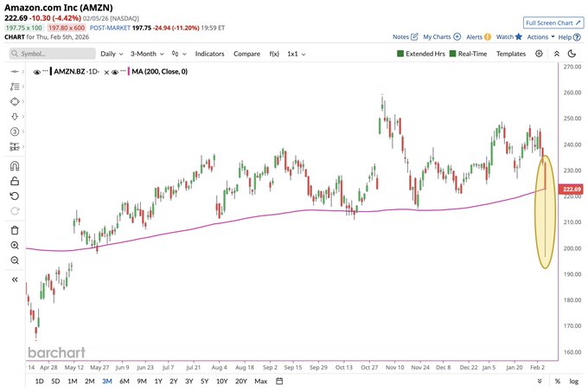Image resolution: width=588 pixels, height=392 pixels.
Task: Click the Watch star icon
Action: tap(519, 36)
